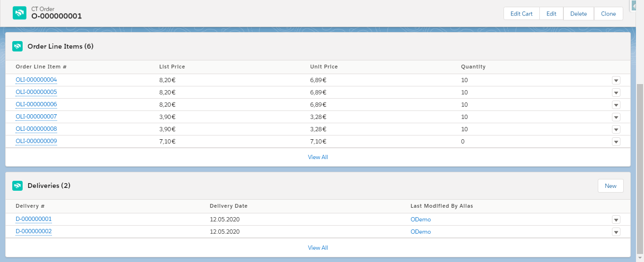Click the CT Order header icon

[x=19, y=13]
